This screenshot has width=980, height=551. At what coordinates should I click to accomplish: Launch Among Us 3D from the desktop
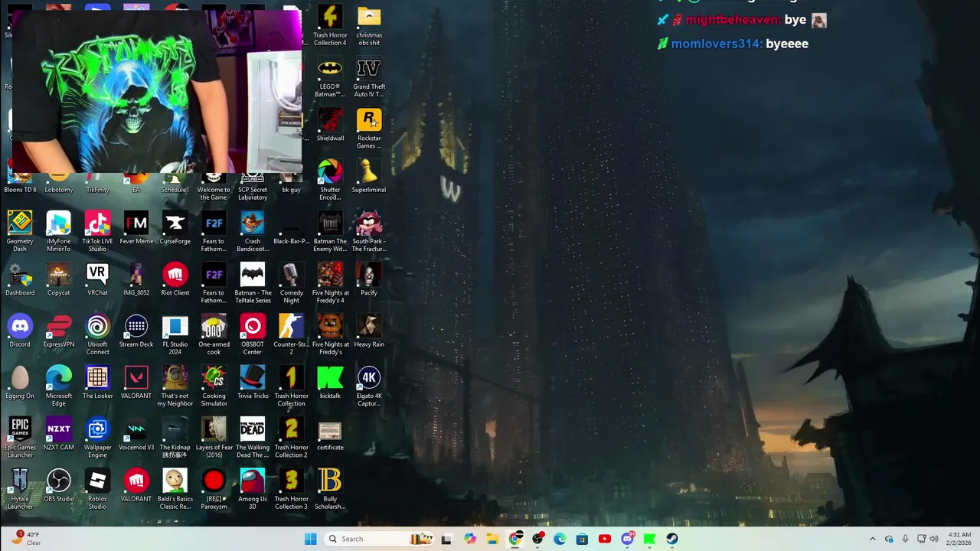(253, 489)
